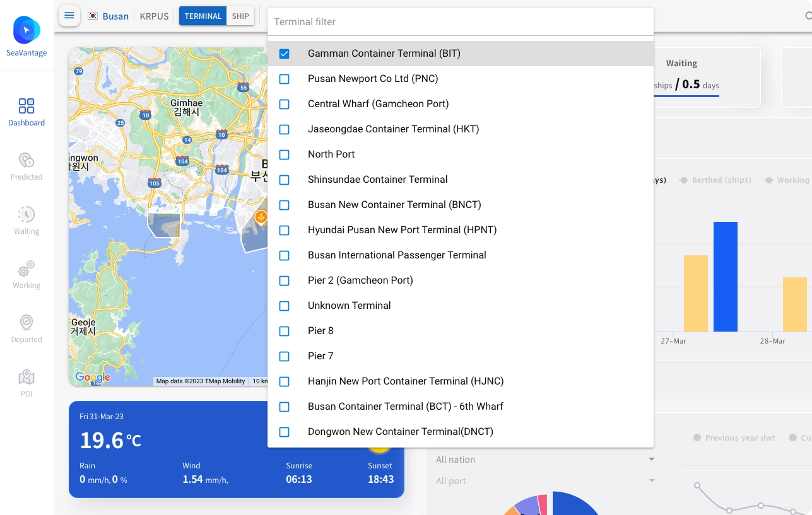This screenshot has width=812, height=515.
Task: Toggle the Working legend series
Action: [787, 180]
